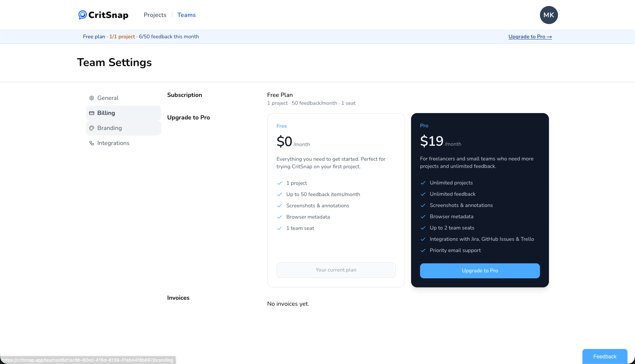Image resolution: width=635 pixels, height=364 pixels.
Task: Click the blue Free label in the Free plan card
Action: tap(282, 126)
